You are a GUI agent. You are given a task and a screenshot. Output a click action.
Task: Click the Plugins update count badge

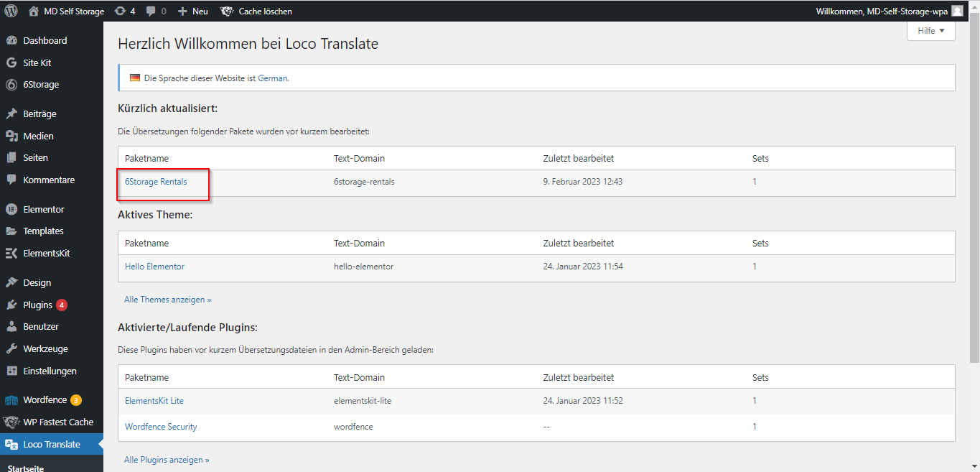tap(62, 305)
